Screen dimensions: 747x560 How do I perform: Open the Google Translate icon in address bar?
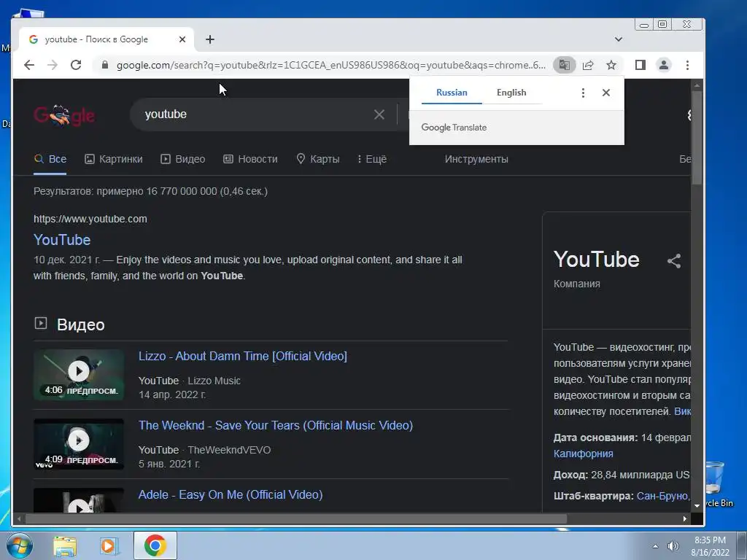pyautogui.click(x=565, y=65)
